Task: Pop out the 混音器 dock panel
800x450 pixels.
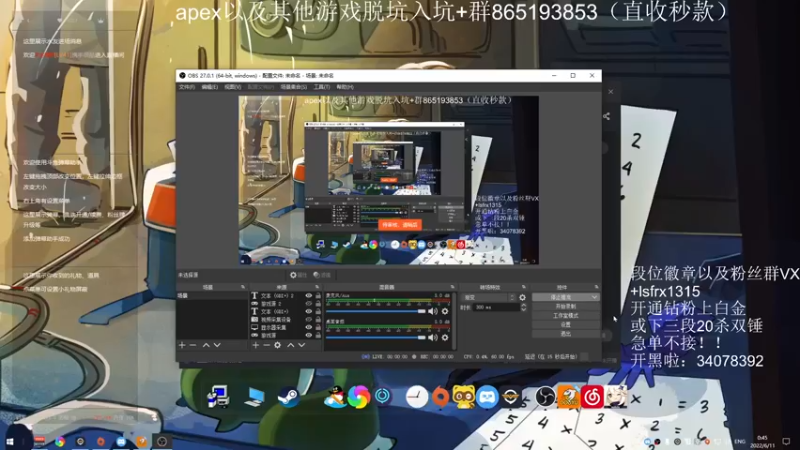Action: 452,287
